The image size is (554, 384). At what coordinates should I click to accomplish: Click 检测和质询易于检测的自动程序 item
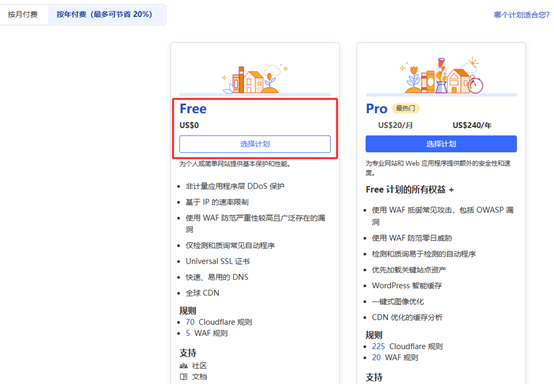(424, 254)
